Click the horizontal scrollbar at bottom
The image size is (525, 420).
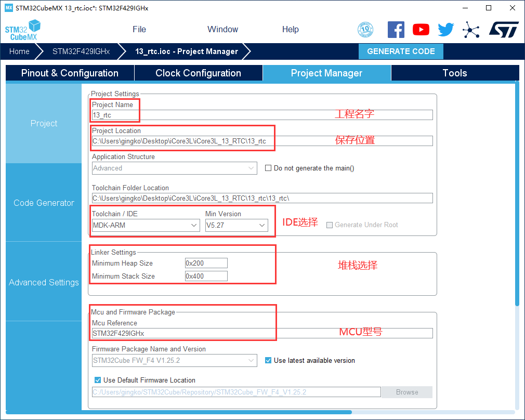coord(179,412)
